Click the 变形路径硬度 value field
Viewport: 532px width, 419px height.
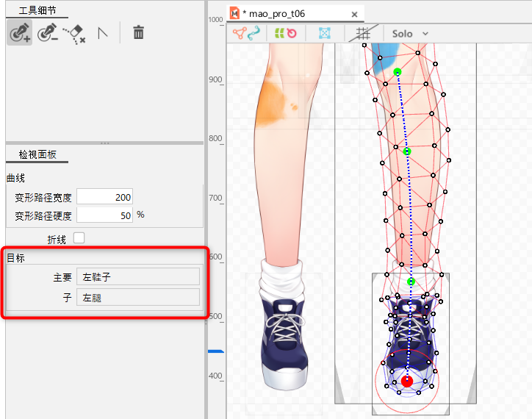(104, 215)
